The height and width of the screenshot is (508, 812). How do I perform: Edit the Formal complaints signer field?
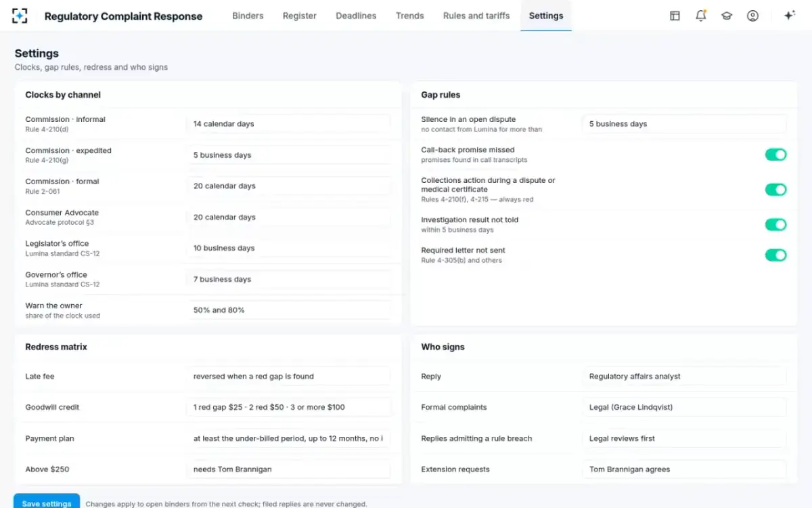684,407
